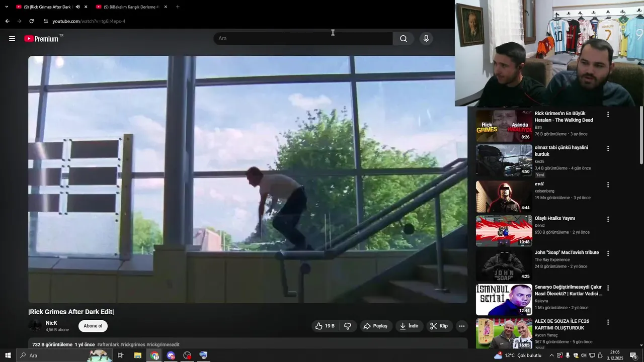
Task: Go back in browser history
Action: click(7, 21)
